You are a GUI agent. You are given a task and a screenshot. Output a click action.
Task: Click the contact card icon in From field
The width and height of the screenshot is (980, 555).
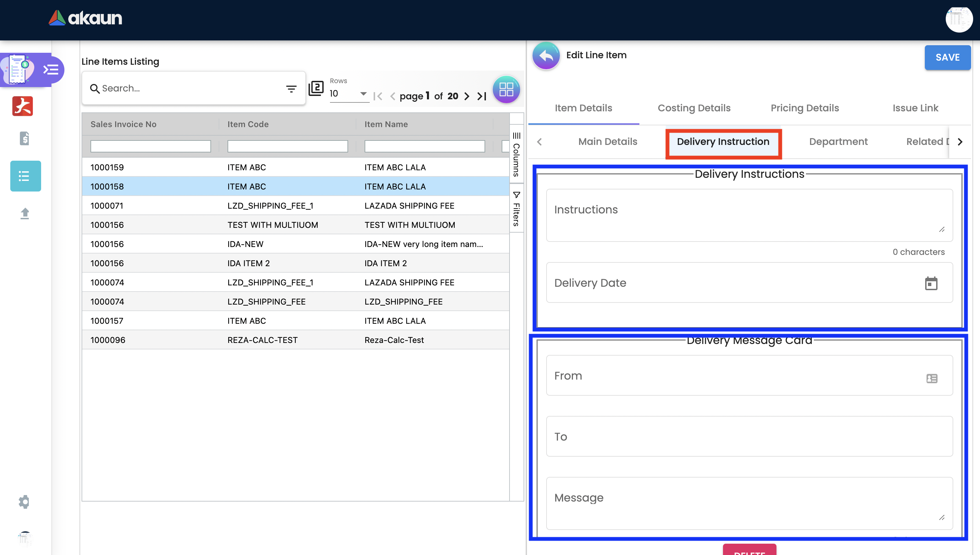pyautogui.click(x=931, y=378)
